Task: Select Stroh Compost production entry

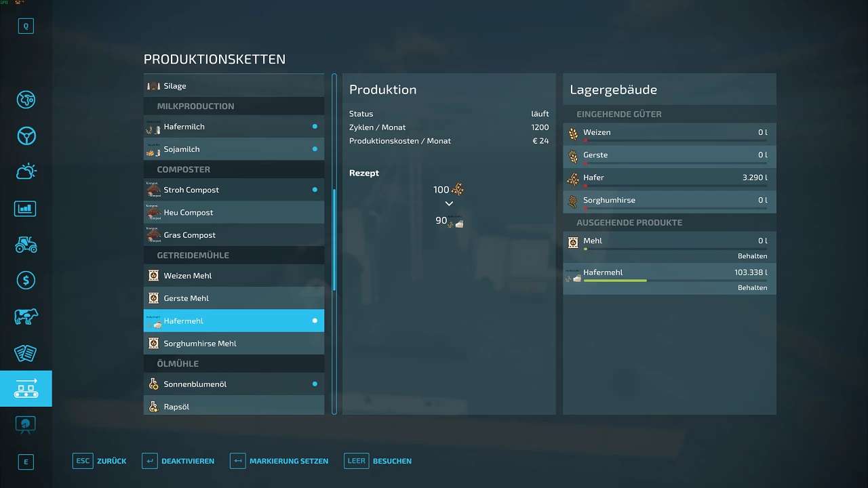Action: [x=233, y=190]
